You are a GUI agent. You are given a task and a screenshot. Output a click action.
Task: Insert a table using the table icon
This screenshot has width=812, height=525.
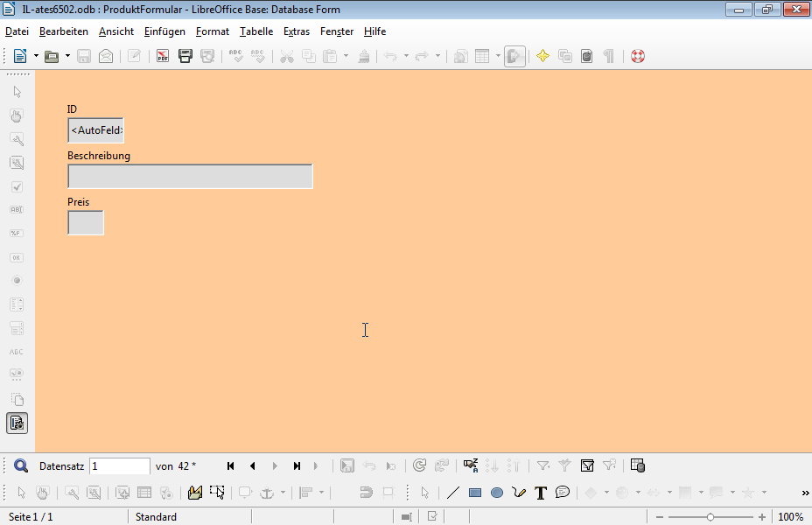coord(482,56)
